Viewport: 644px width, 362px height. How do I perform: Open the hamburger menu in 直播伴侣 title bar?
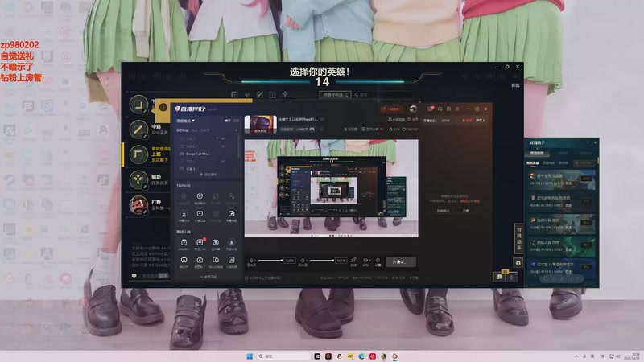point(457,109)
